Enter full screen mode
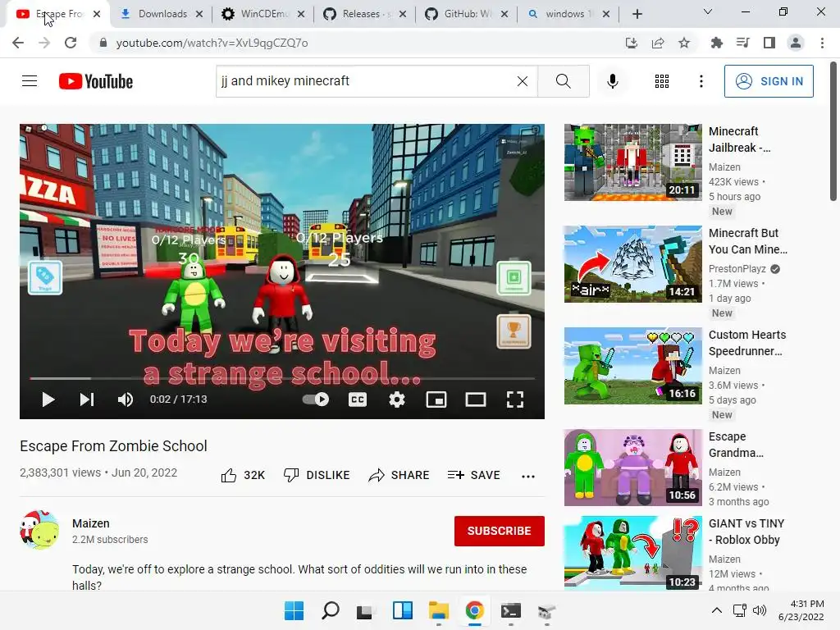The image size is (840, 630). coord(515,399)
